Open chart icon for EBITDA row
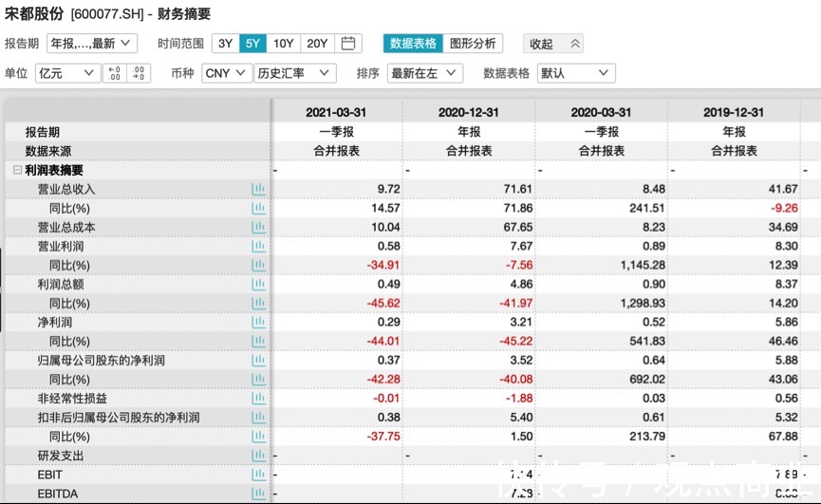This screenshot has height=504, width=821. 259,493
